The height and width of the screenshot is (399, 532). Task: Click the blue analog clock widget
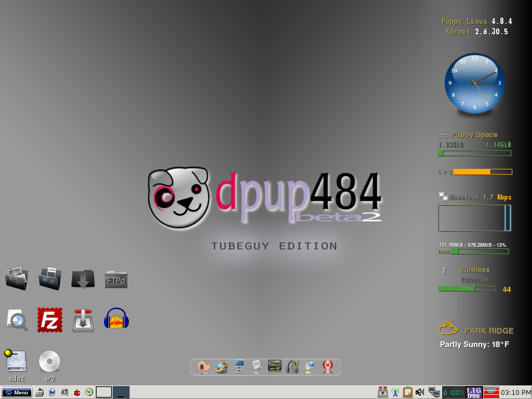point(475,83)
